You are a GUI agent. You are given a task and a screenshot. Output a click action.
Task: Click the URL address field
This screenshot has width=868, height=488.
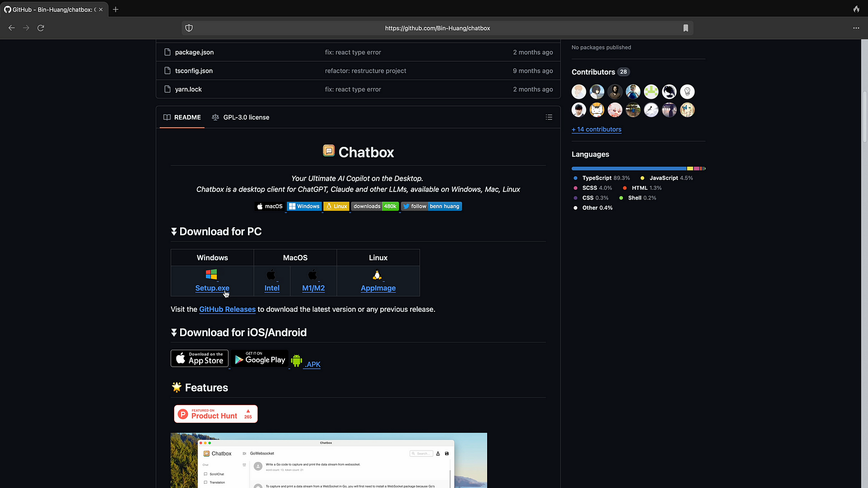pyautogui.click(x=437, y=28)
